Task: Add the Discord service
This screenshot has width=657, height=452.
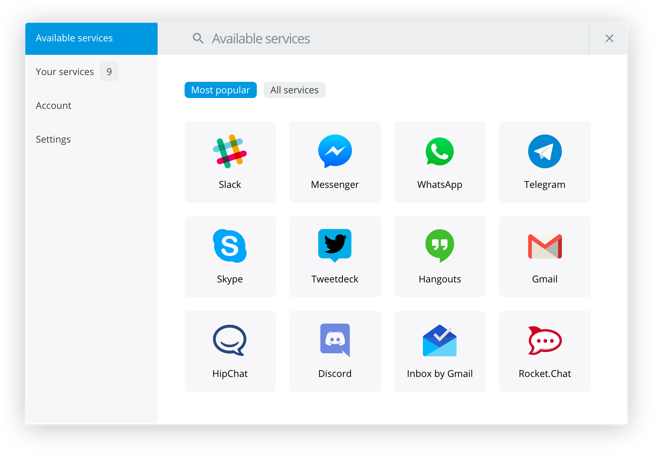Action: pyautogui.click(x=335, y=351)
